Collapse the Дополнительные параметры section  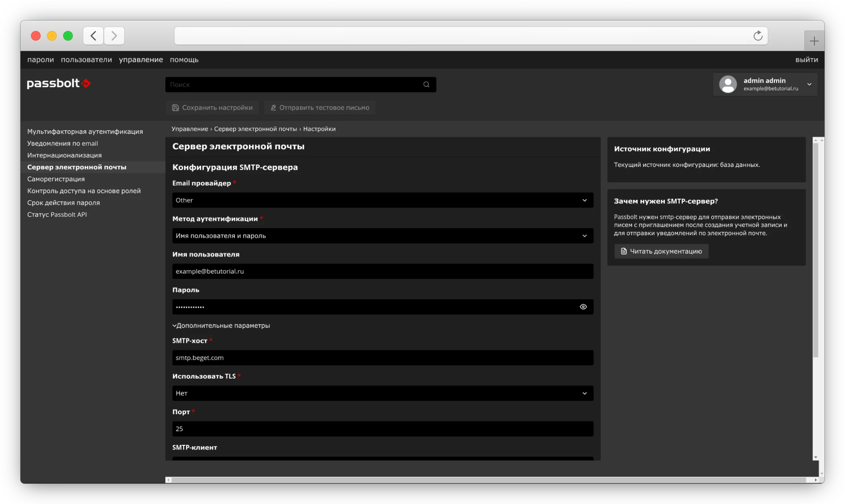(x=221, y=325)
